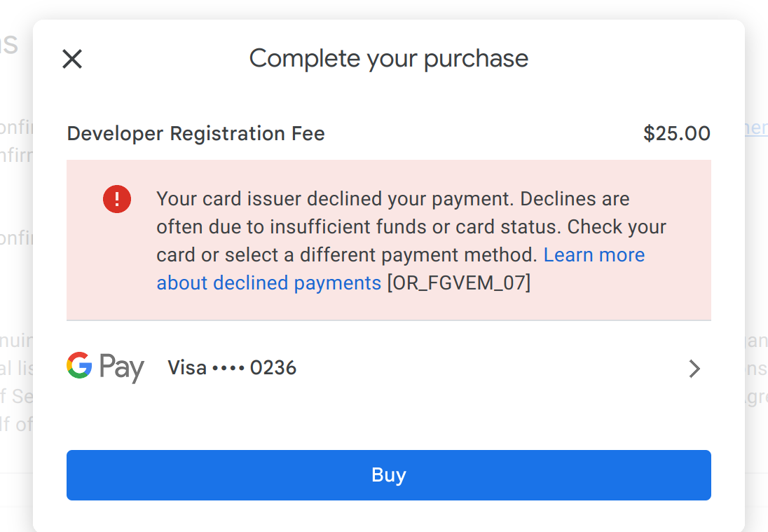Click the Developer Registration Fee label
Image resolution: width=768 pixels, height=532 pixels.
coord(196,133)
